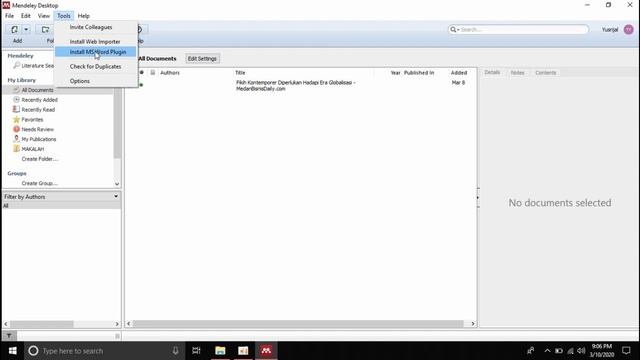Click the taskbar search box

point(104,351)
